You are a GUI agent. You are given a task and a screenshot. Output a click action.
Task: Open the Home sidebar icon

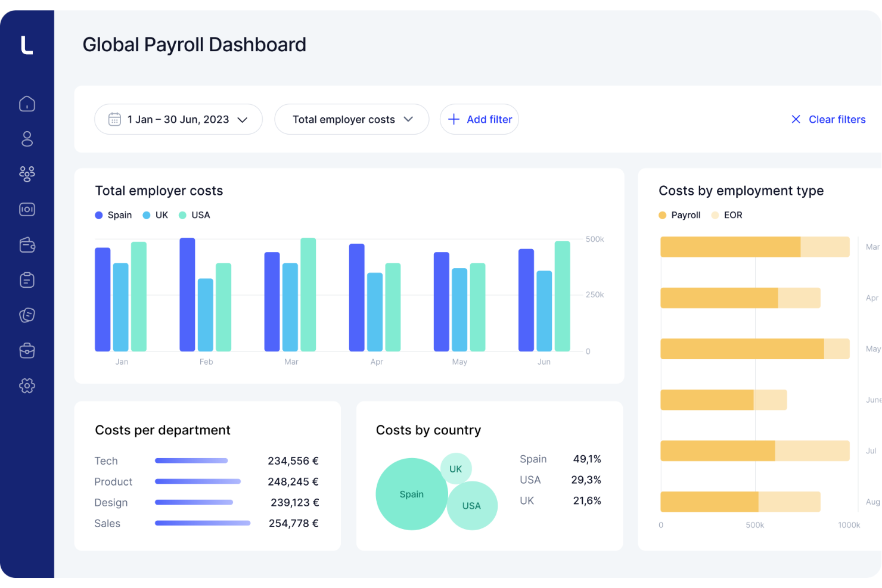tap(27, 104)
